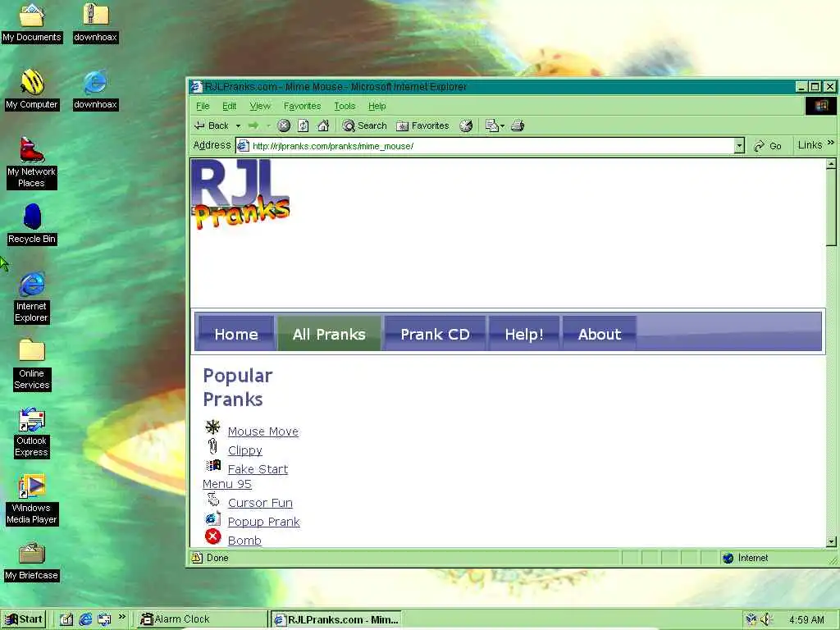The height and width of the screenshot is (630, 840).
Task: Open the Help menu
Action: (377, 106)
